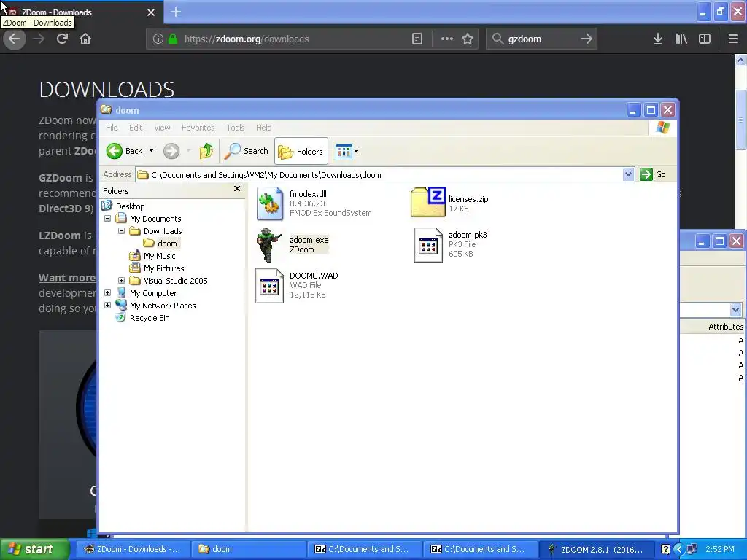This screenshot has width=747, height=560.
Task: Open Firefox library icon
Action: (681, 39)
